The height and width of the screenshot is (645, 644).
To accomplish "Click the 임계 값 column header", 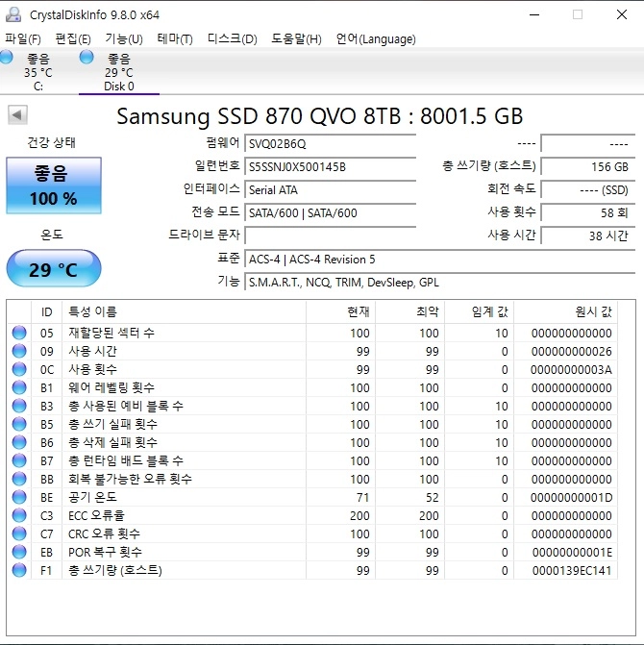I will point(479,311).
